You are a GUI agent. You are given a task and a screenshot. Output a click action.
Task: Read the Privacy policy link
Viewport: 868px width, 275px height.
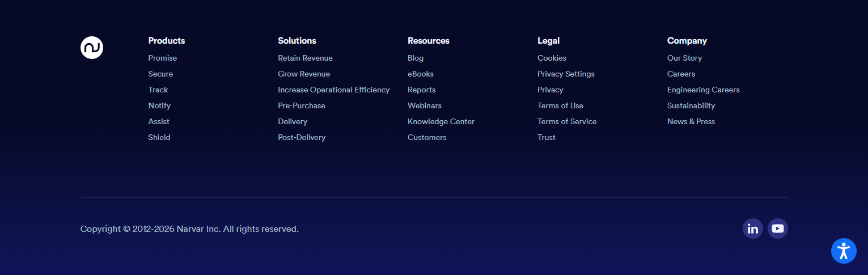pyautogui.click(x=551, y=90)
